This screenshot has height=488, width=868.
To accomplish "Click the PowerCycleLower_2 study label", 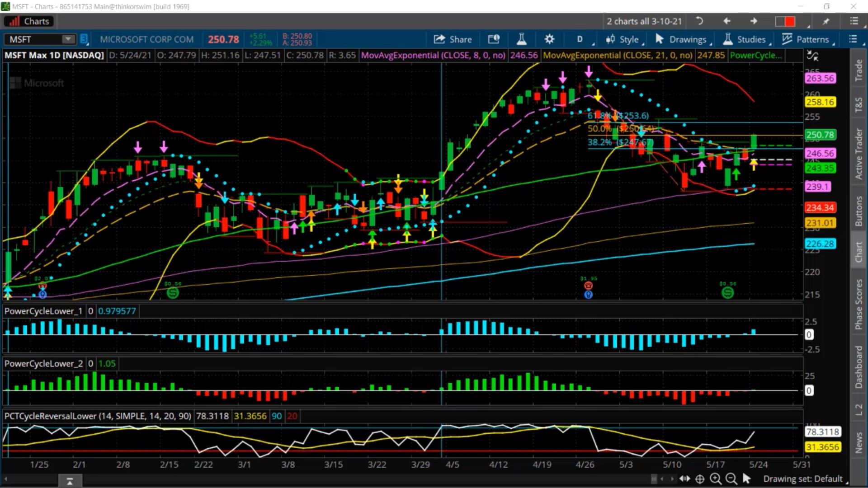I will click(x=43, y=363).
